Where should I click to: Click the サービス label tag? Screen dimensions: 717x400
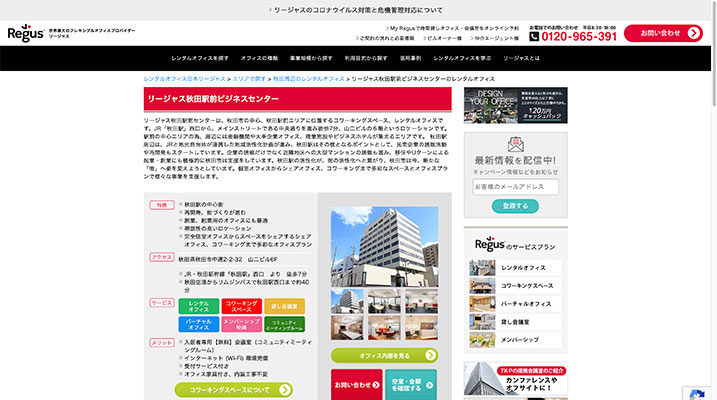tap(162, 303)
